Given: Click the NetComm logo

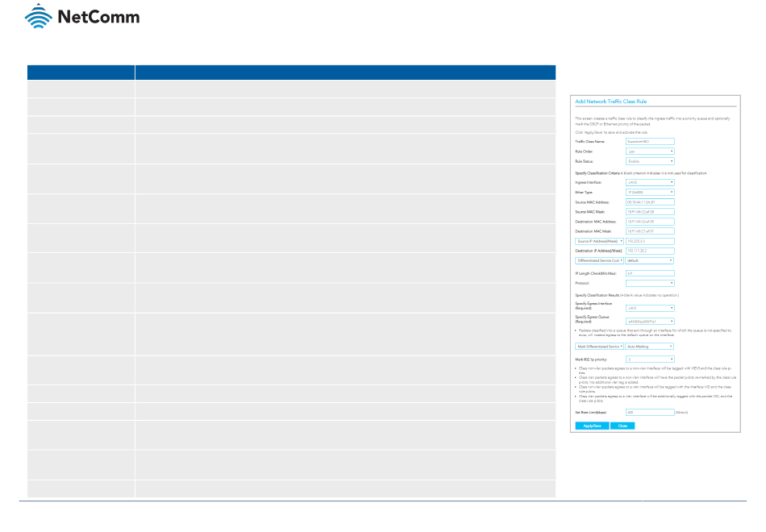Looking at the screenshot, I should click(x=82, y=17).
